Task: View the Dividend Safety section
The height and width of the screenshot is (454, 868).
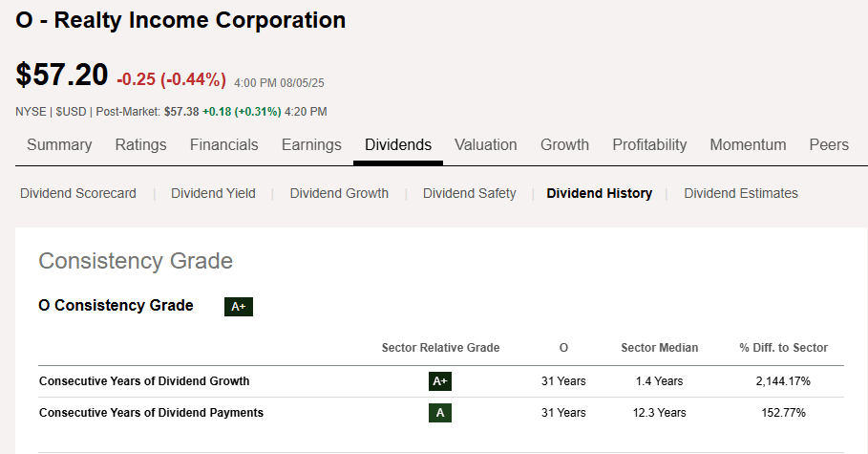Action: pos(469,193)
